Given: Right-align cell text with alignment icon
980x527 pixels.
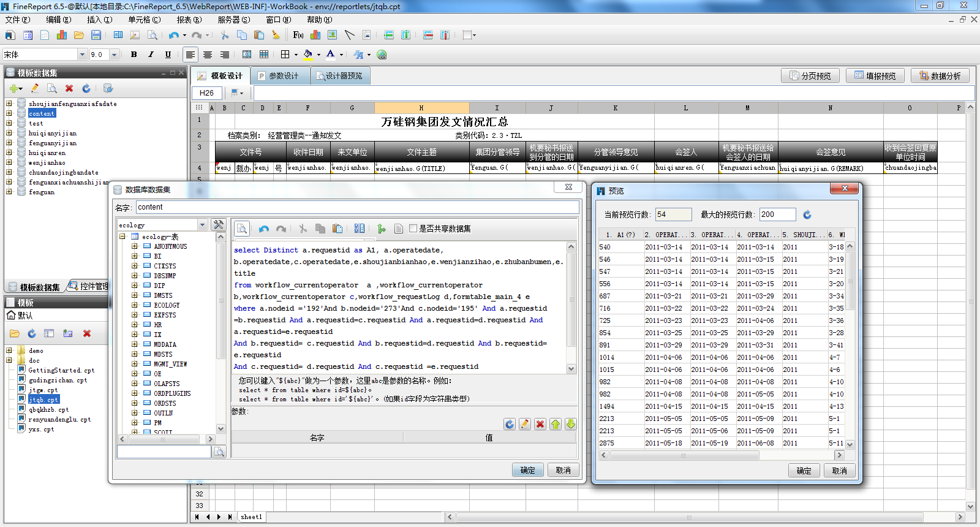Looking at the screenshot, I should tap(225, 55).
